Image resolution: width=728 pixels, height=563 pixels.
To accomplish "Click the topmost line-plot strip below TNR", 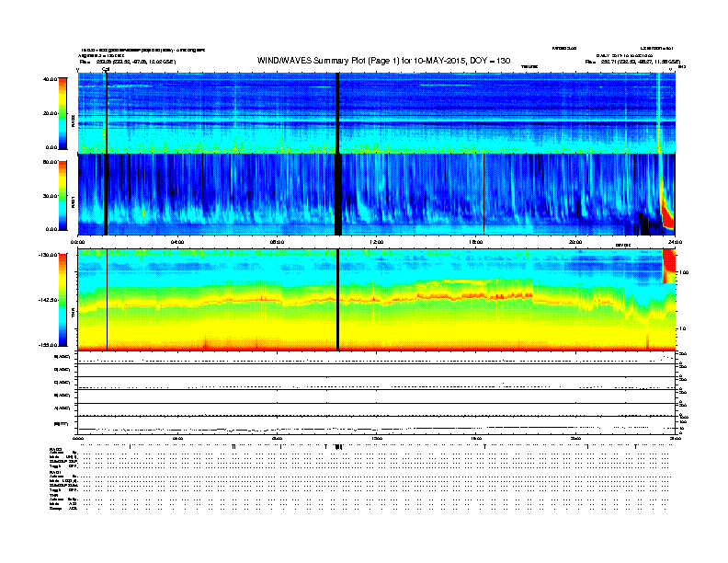I will pos(376,358).
